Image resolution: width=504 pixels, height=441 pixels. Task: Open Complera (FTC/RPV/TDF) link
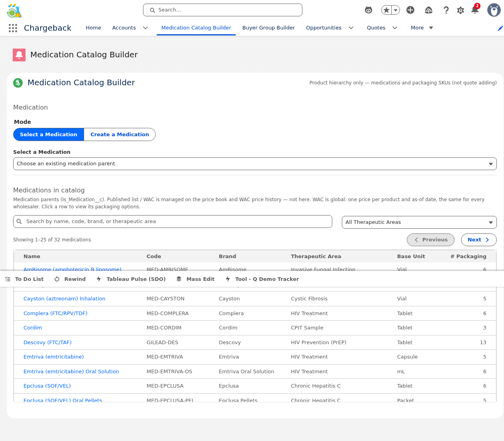point(55,314)
